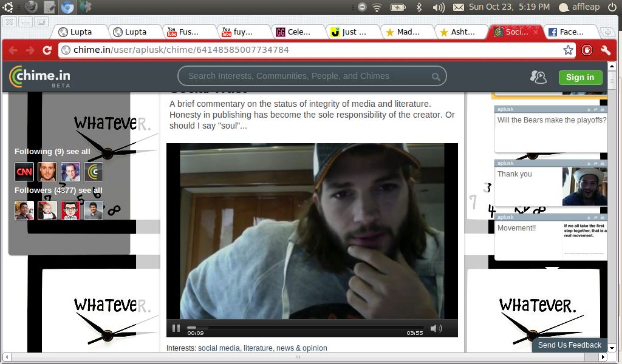Screen dimensions: 622x364
Task: Pause the video playback
Action: 176,328
